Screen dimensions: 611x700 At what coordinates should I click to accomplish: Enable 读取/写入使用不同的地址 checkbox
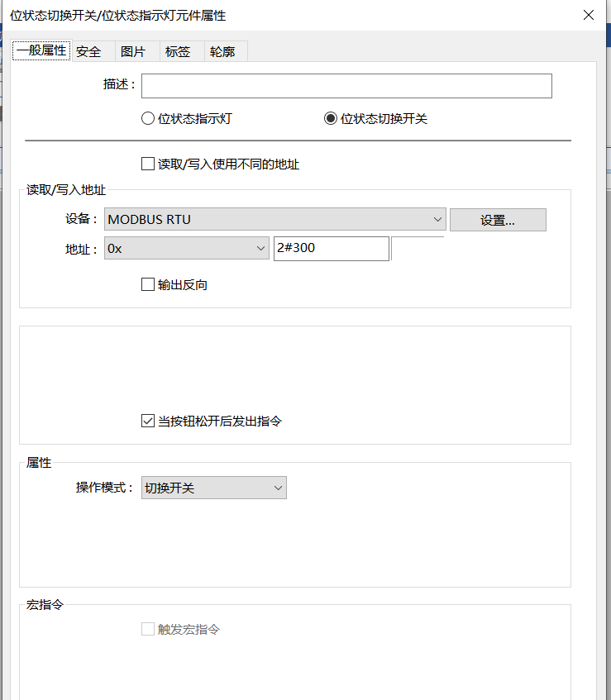[148, 164]
